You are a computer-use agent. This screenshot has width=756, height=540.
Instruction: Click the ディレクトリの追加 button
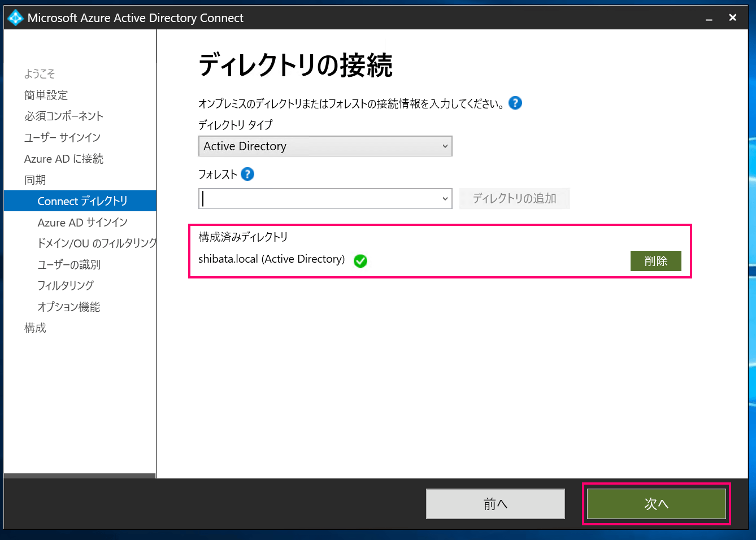(x=514, y=198)
